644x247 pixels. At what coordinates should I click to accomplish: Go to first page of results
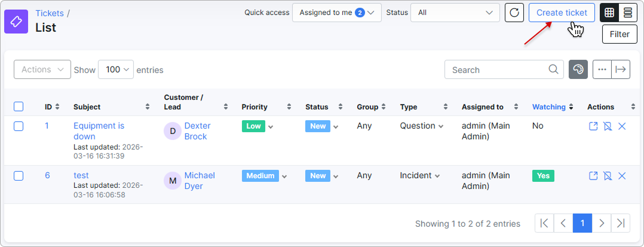click(x=544, y=223)
